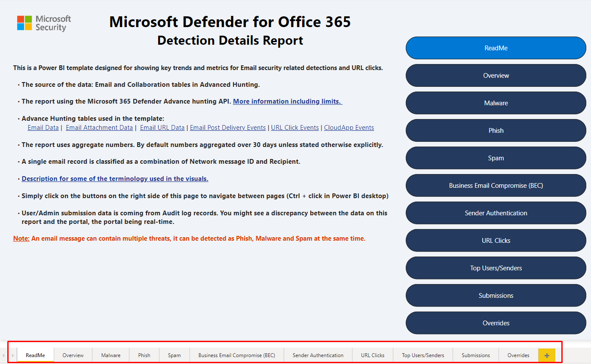The height and width of the screenshot is (364, 591).
Task: Click the CloudApp Events link
Action: (349, 128)
